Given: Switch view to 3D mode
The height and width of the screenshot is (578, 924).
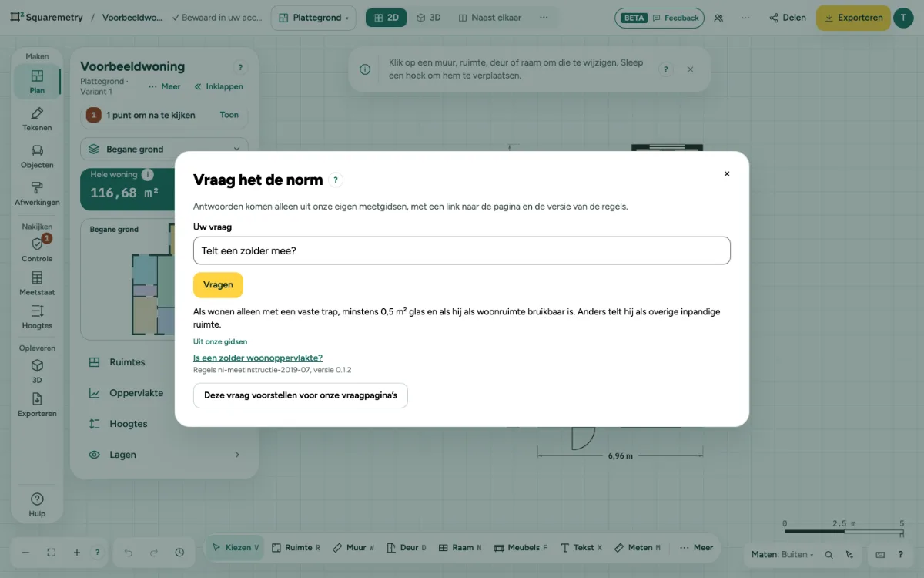Looking at the screenshot, I should click(429, 18).
